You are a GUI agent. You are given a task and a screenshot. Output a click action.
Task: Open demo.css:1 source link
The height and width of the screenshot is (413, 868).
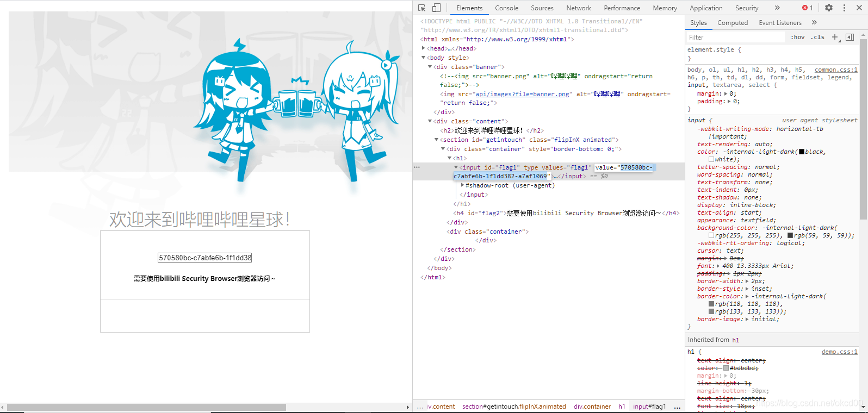pos(839,352)
